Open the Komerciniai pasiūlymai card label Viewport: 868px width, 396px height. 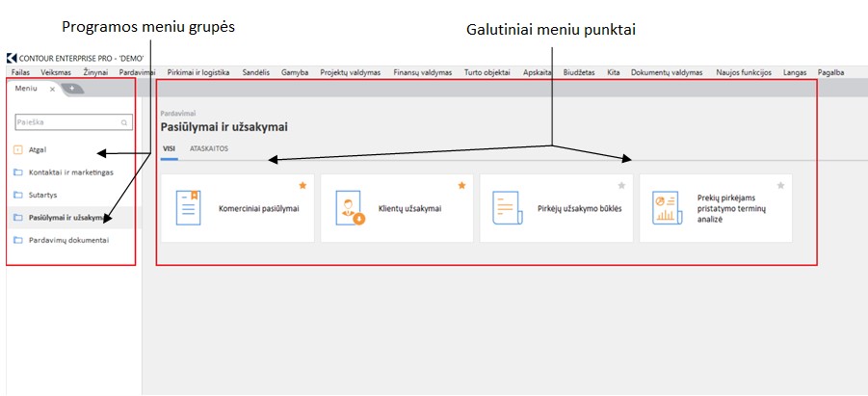258,209
